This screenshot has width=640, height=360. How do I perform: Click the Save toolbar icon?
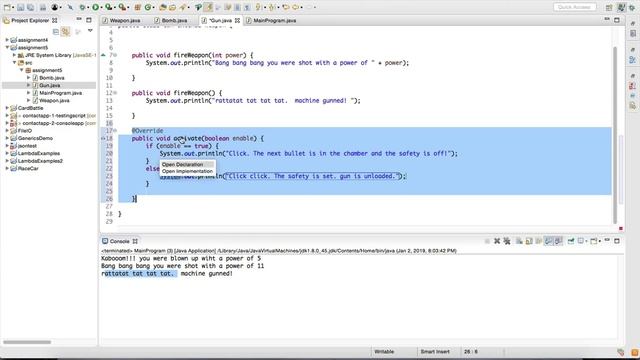pyautogui.click(x=20, y=7)
